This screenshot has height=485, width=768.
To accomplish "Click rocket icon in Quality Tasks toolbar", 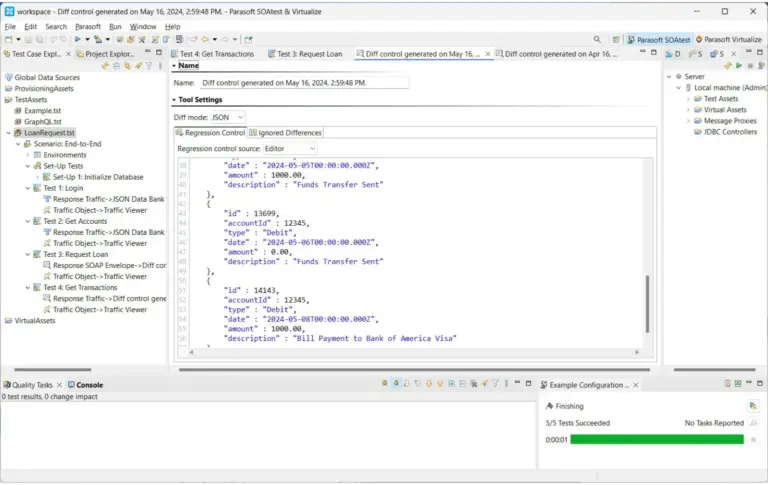I will (484, 384).
